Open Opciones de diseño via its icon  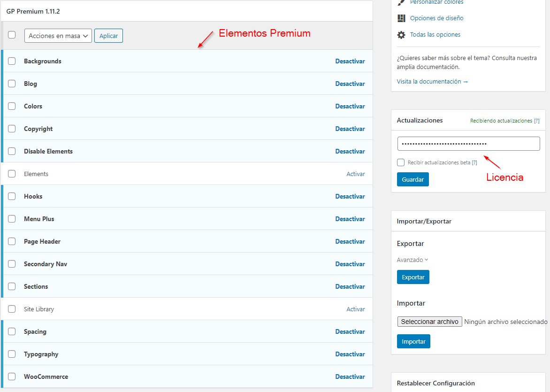(x=401, y=18)
